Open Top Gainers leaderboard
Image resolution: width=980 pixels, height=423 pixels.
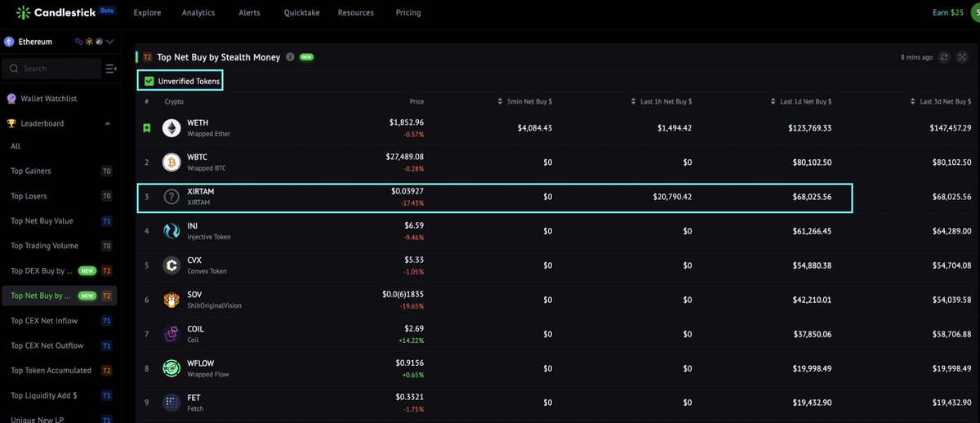31,171
